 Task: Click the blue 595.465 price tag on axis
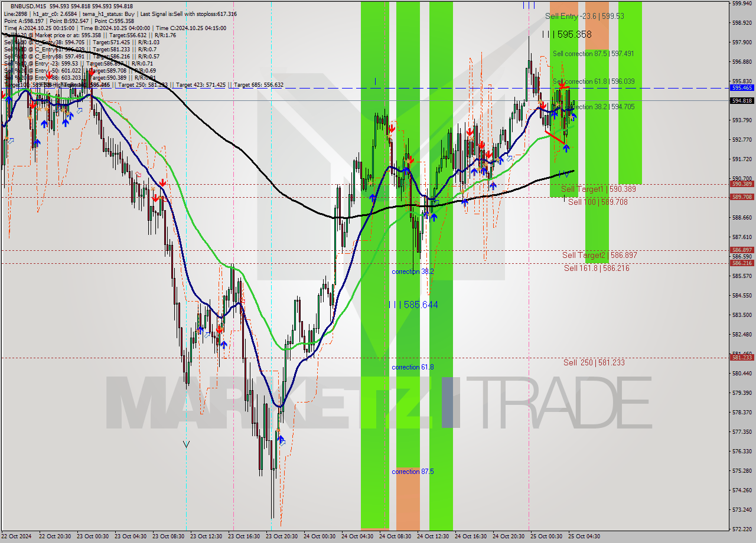click(742, 87)
